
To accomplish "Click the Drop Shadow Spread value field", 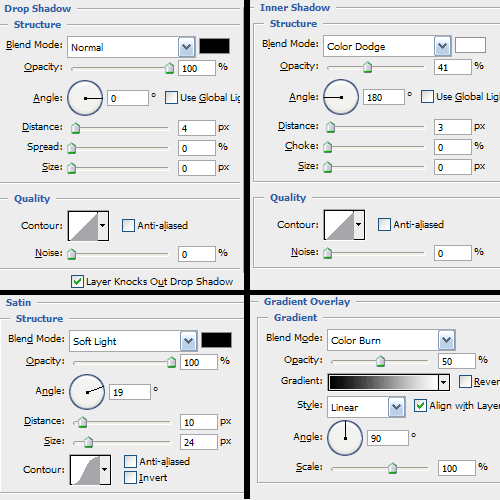I will point(197,148).
